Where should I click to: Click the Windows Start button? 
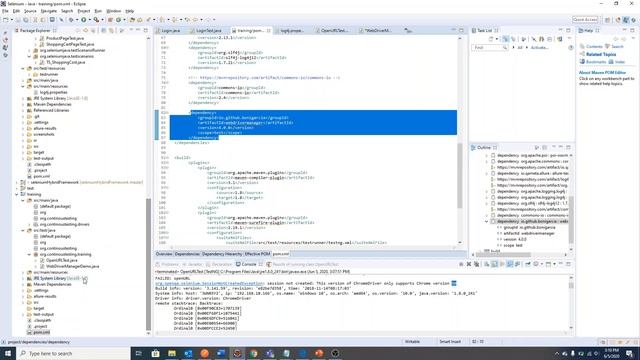pyautogui.click(x=7, y=353)
